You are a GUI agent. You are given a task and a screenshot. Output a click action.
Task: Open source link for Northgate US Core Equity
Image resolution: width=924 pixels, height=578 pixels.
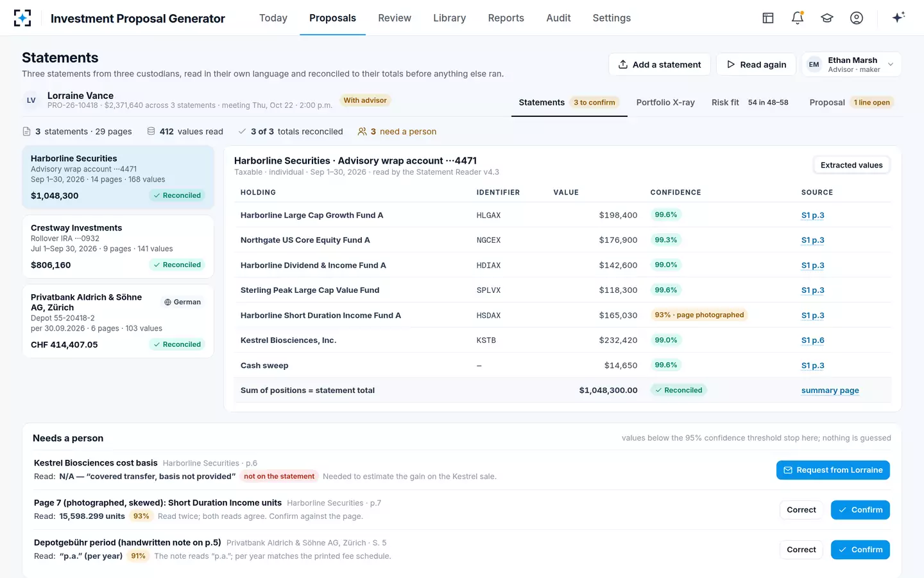click(812, 240)
